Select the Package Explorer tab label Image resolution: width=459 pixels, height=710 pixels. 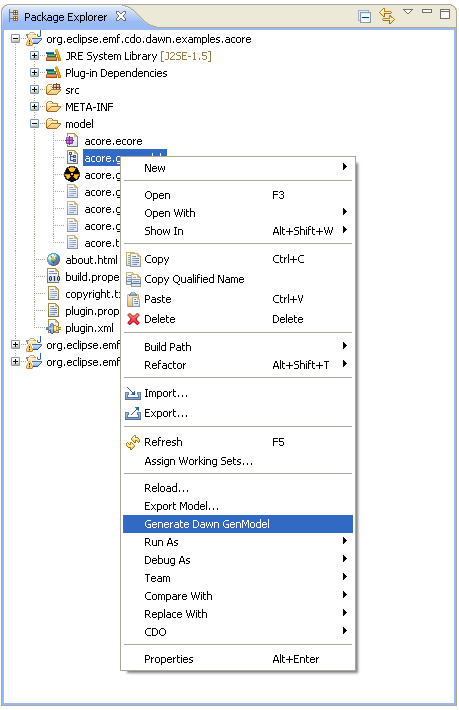(65, 17)
